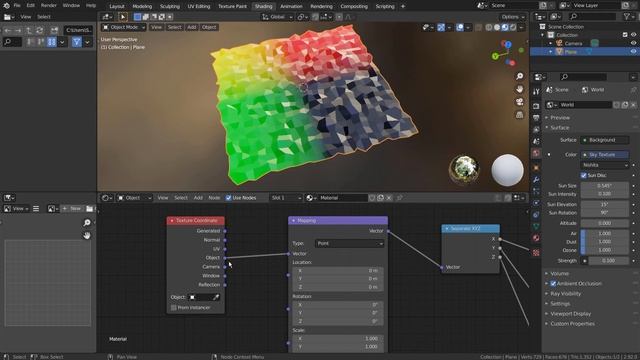Viewport: 640px width, 360px height.
Task: Expand the Volume panel
Action: tap(559, 273)
